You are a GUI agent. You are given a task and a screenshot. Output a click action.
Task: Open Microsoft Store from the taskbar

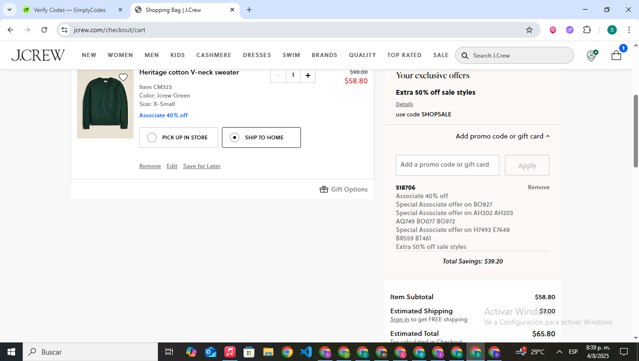coord(249,352)
